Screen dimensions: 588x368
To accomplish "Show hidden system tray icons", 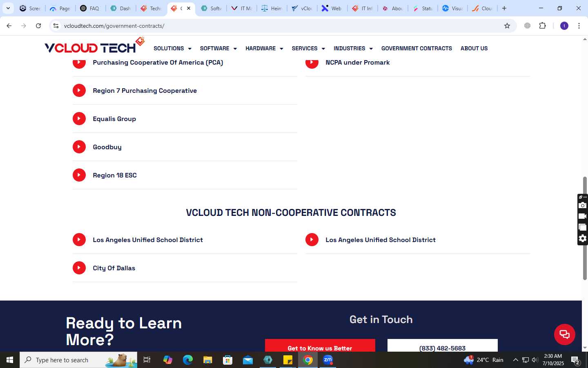I will pyautogui.click(x=515, y=360).
